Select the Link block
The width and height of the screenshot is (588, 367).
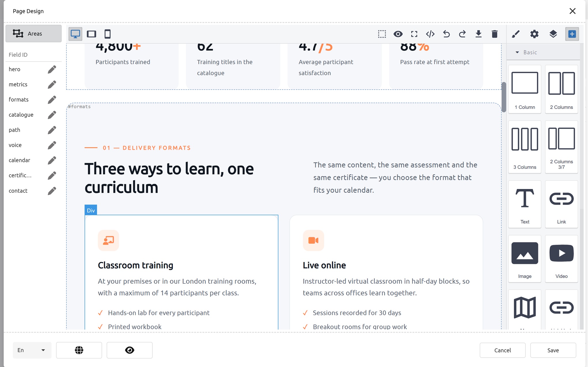(x=561, y=204)
